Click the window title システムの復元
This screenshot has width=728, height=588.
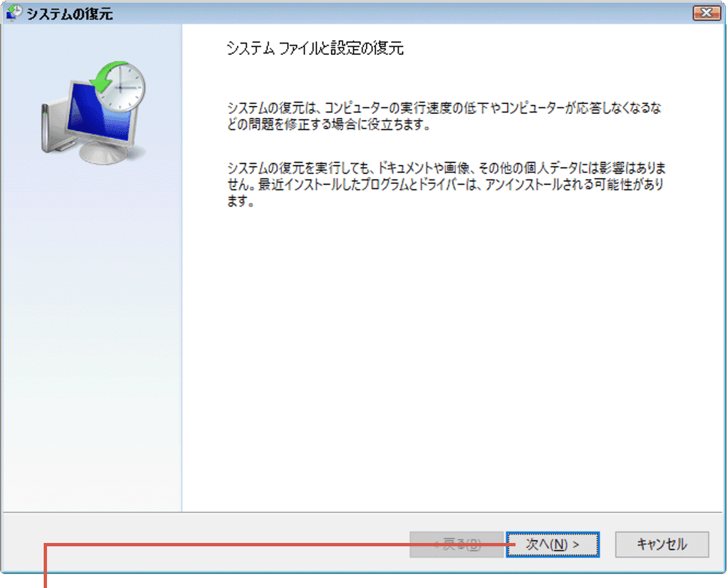click(69, 14)
